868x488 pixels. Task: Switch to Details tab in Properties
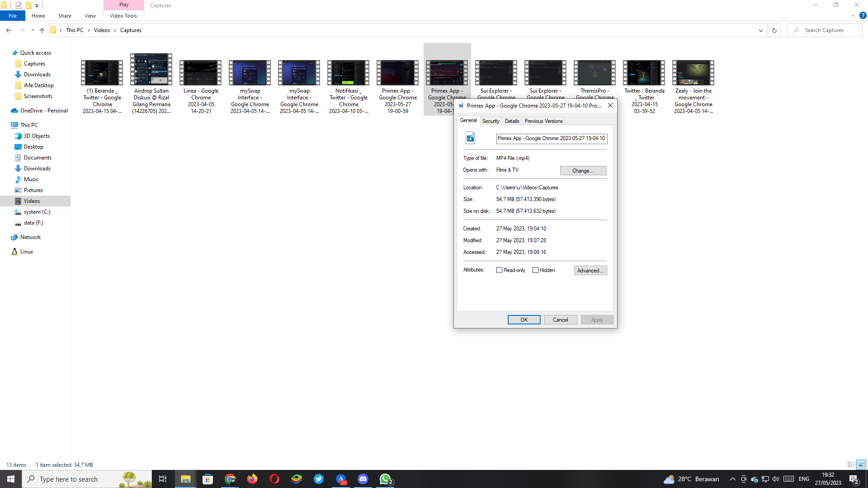point(512,121)
